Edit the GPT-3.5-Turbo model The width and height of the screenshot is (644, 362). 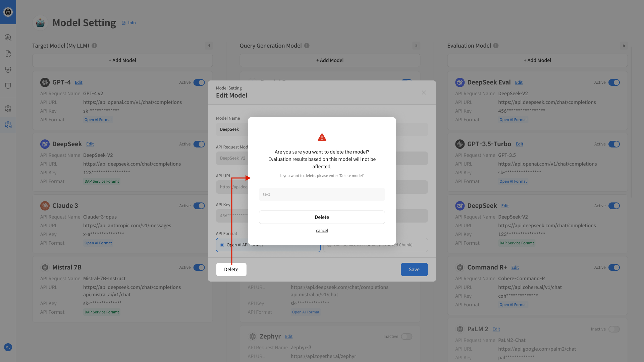point(519,144)
